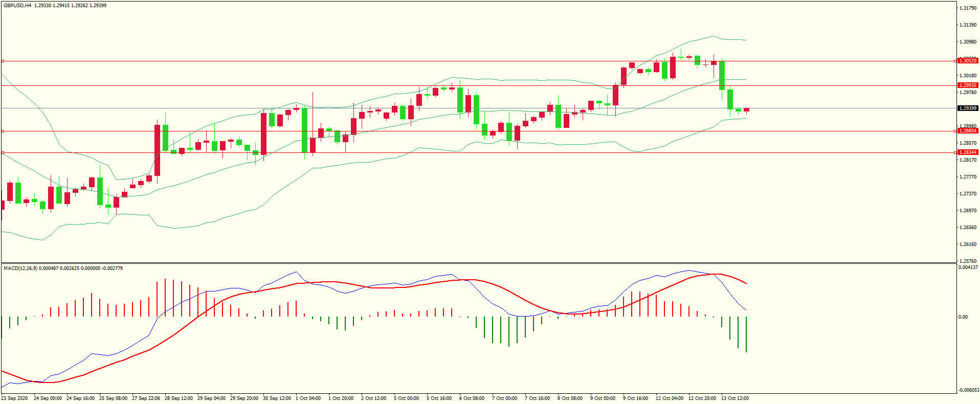Click the 6 Oct 08:00 time label

472,398
